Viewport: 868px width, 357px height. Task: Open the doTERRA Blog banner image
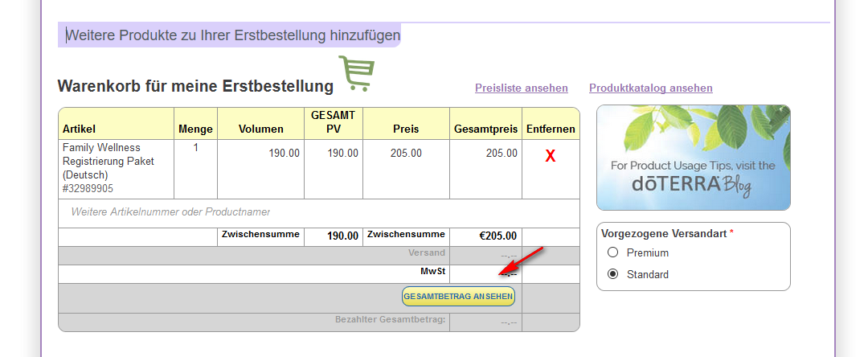(x=693, y=158)
